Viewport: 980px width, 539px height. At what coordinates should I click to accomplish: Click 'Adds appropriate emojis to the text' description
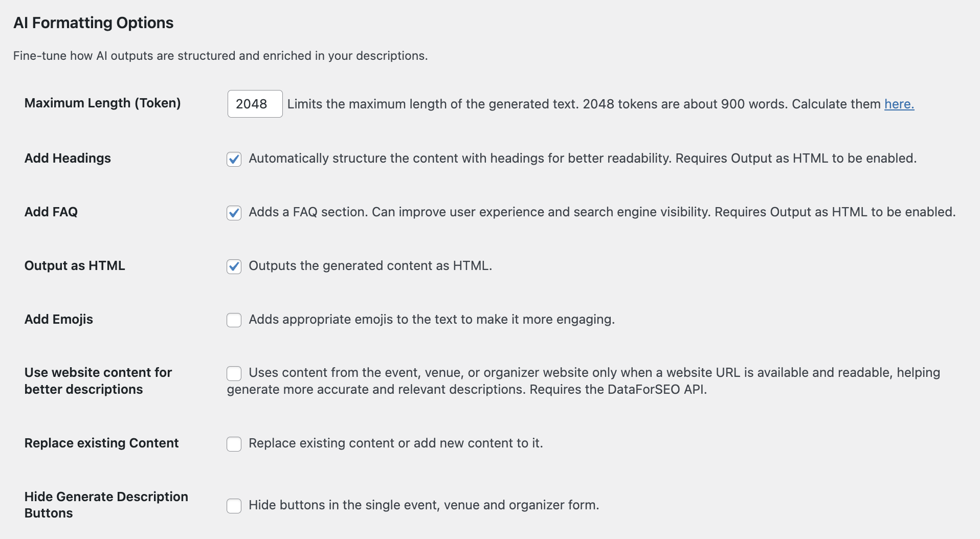pyautogui.click(x=432, y=319)
